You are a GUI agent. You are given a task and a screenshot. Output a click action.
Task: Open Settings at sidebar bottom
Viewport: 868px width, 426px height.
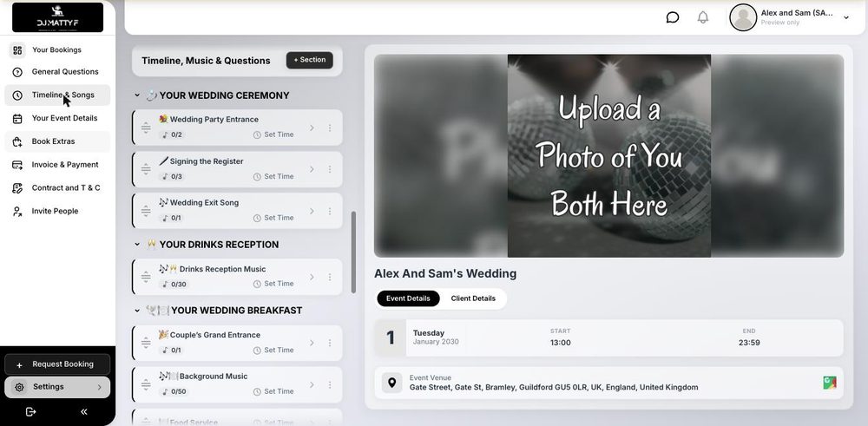(x=57, y=387)
